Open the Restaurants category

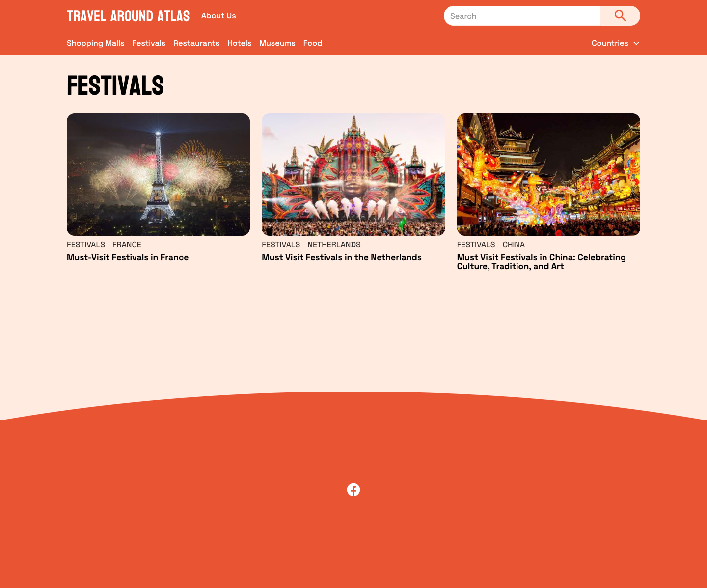(196, 43)
